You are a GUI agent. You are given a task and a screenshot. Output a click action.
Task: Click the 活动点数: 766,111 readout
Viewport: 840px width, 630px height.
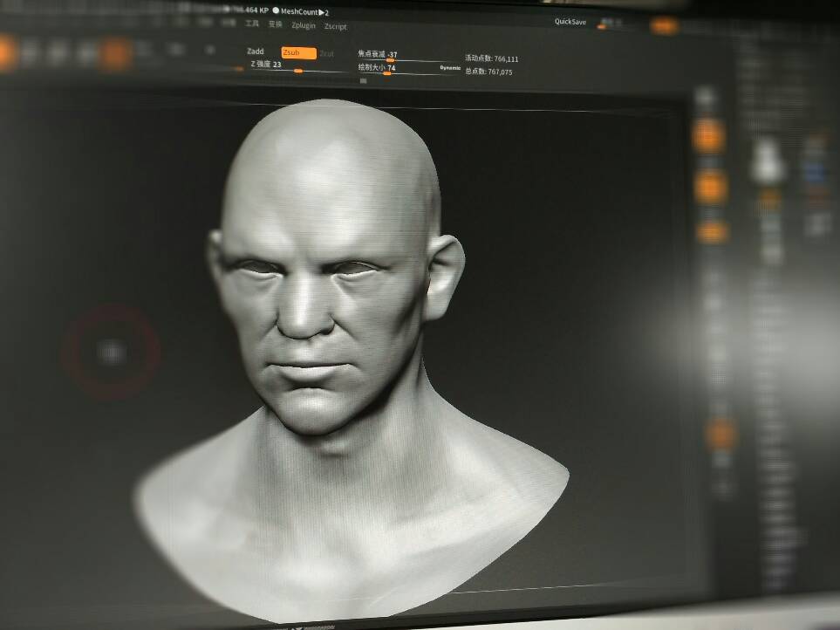[x=491, y=58]
